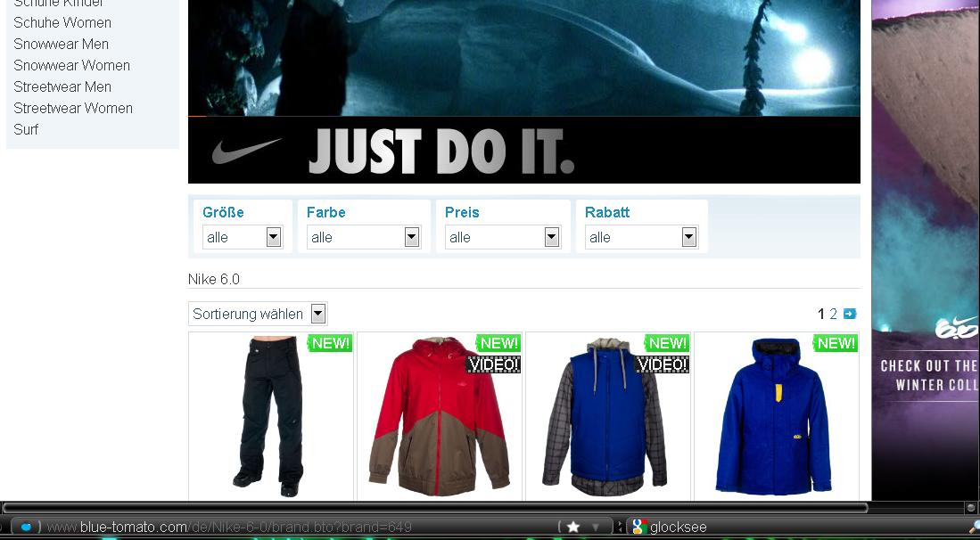
Task: Click NEW! badge on solid blue jacket
Action: [836, 343]
